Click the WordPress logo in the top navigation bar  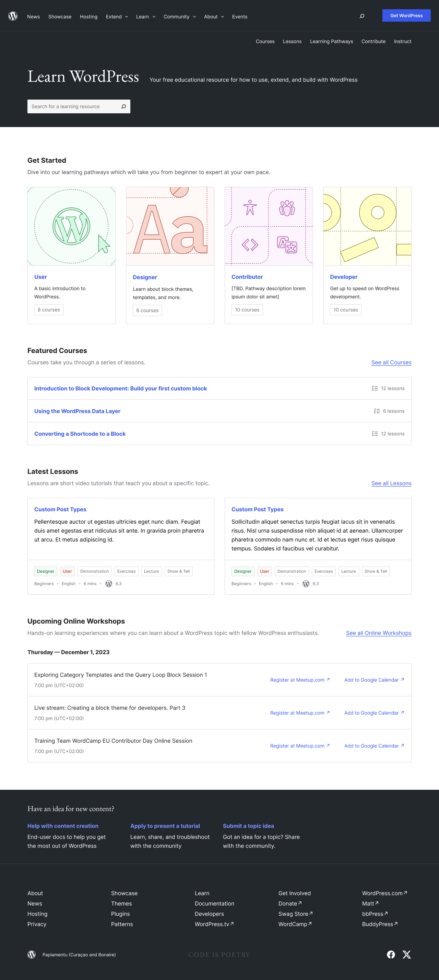click(13, 16)
